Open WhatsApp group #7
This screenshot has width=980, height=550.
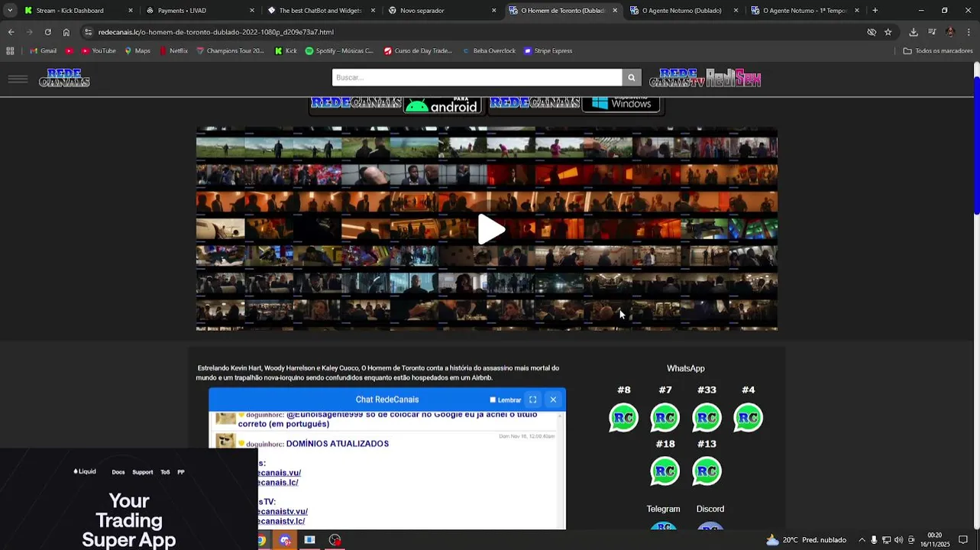coord(665,418)
